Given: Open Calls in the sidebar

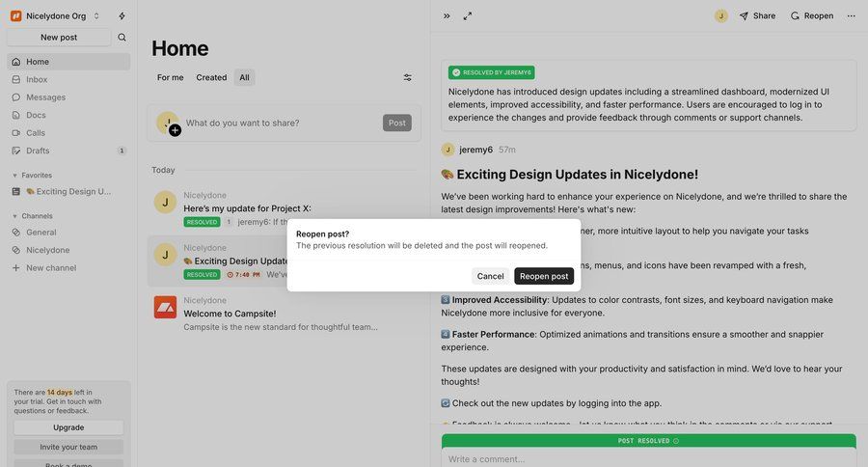Looking at the screenshot, I should (68, 132).
